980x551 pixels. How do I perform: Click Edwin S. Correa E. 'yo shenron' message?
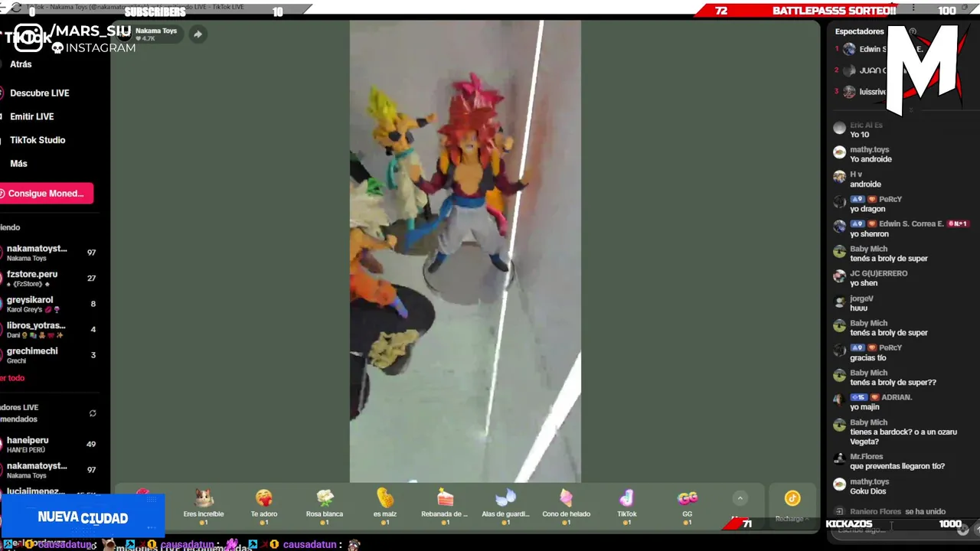click(869, 234)
